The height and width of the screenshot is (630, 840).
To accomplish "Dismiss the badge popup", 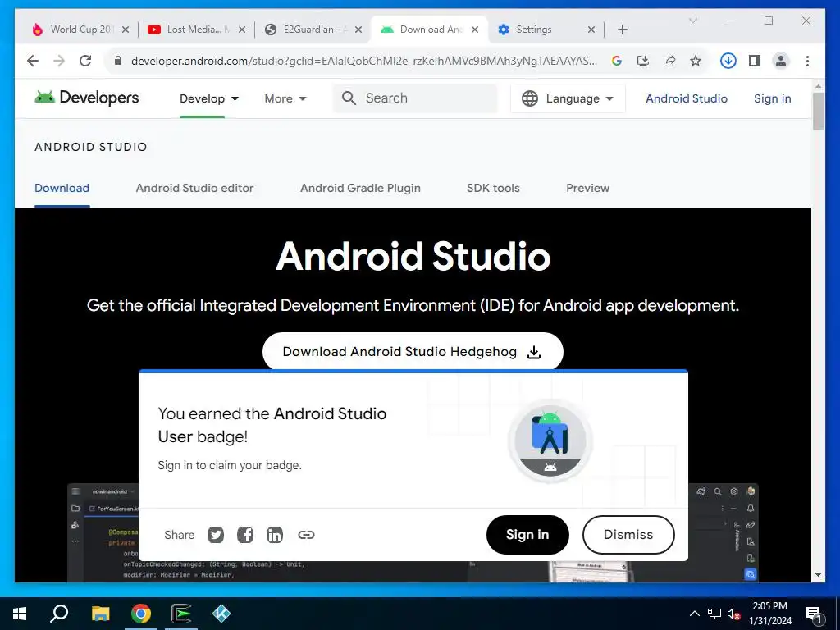I will (628, 535).
